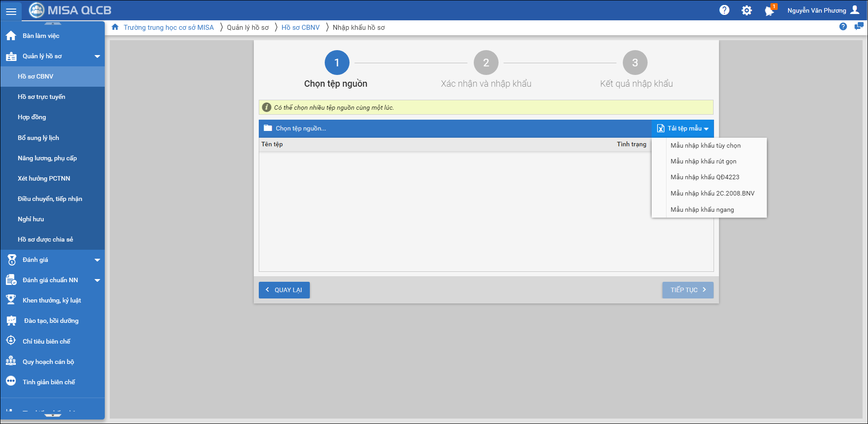Open the settings gear icon
The image size is (868, 424).
coord(747,10)
